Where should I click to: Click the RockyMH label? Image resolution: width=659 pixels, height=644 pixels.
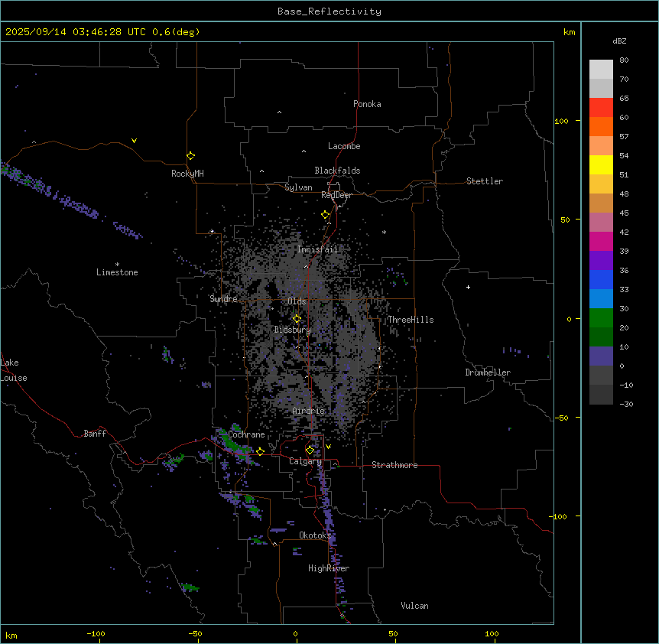coord(187,174)
